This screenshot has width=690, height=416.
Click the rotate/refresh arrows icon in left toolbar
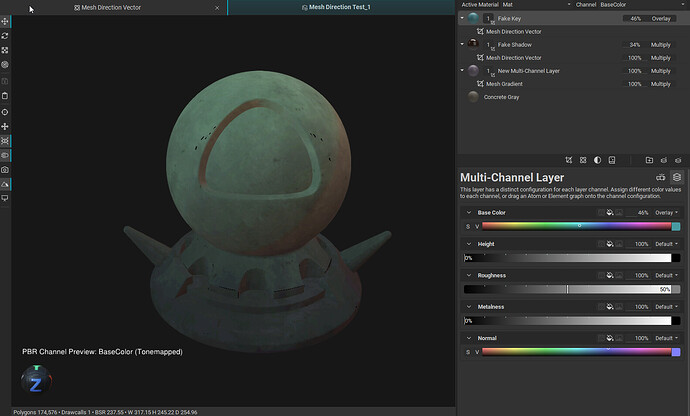[x=6, y=35]
